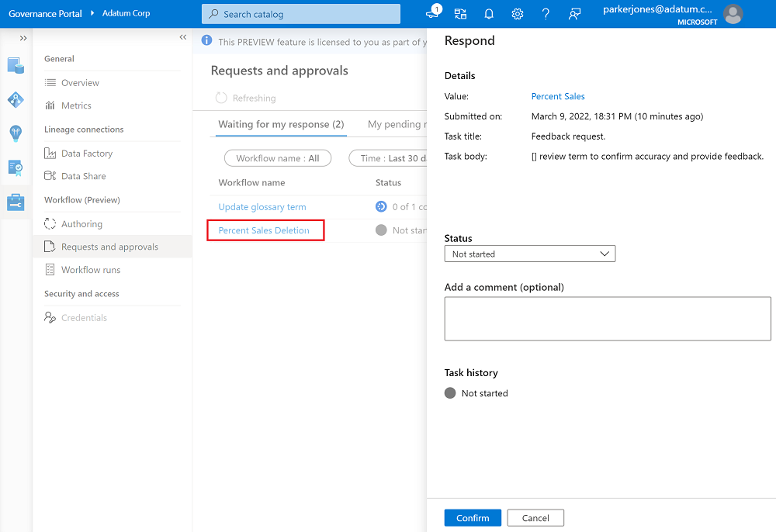Click the user account avatar
The image size is (776, 532).
tap(733, 14)
